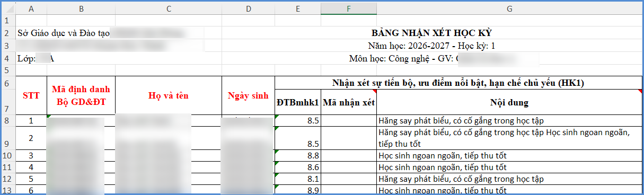The image size is (644, 195).
Task: Click the STT number 1 cell
Action: pos(31,120)
